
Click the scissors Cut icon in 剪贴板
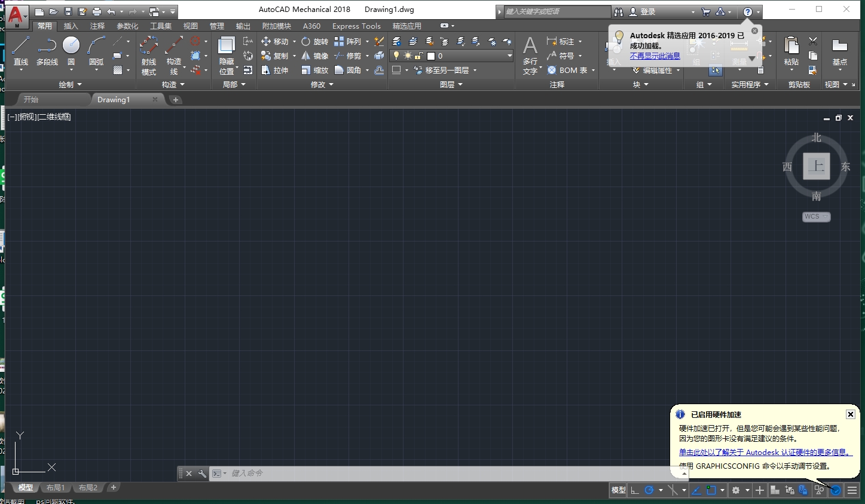click(813, 41)
